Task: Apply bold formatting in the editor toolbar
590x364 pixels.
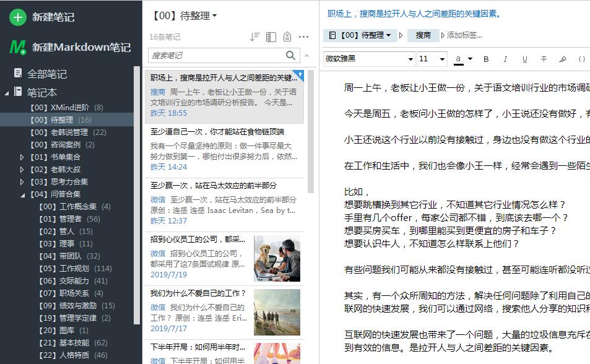Action: [486, 59]
